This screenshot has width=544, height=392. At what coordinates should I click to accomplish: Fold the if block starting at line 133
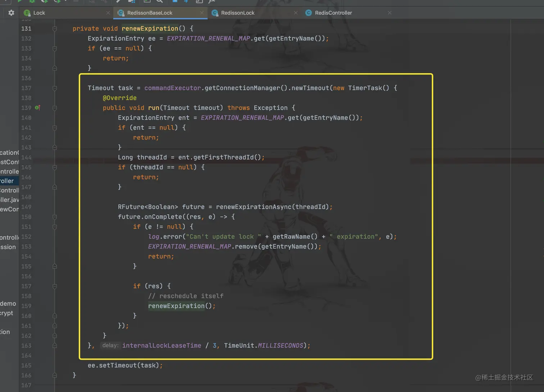point(55,48)
